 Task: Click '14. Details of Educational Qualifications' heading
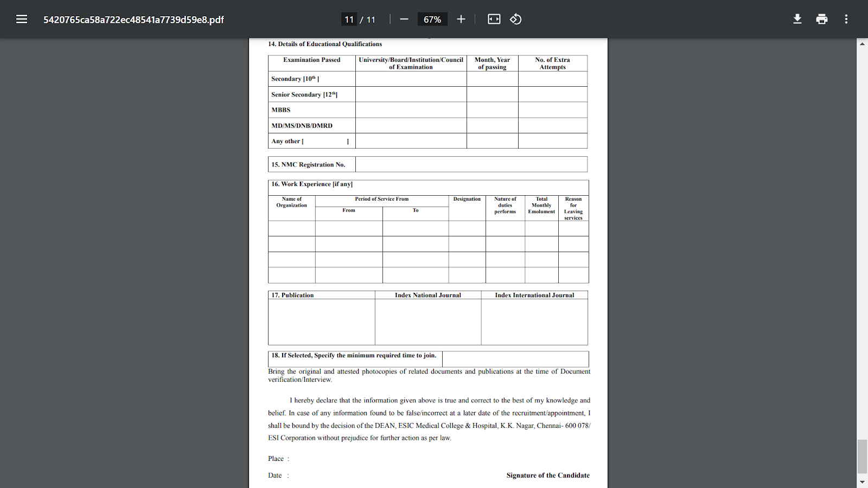click(325, 44)
